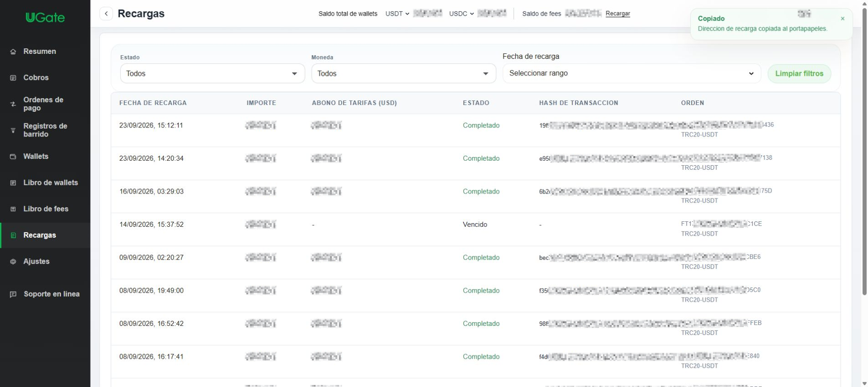Click the FECHA DE RECARGA column header

[x=153, y=103]
